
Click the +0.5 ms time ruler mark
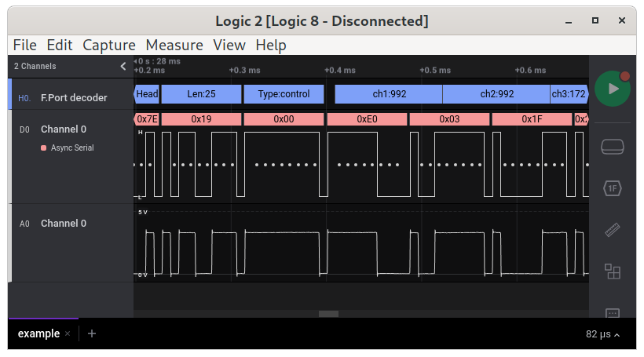pos(435,70)
